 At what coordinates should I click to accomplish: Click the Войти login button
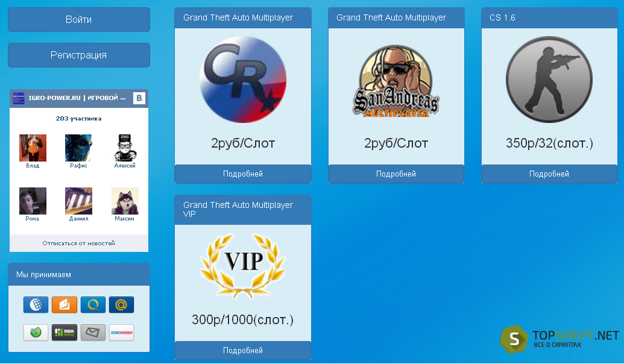tap(79, 19)
